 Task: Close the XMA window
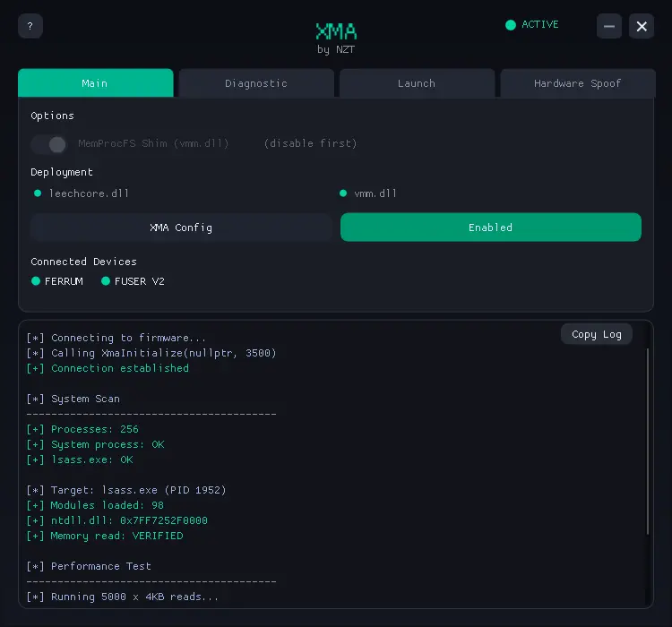click(x=642, y=26)
